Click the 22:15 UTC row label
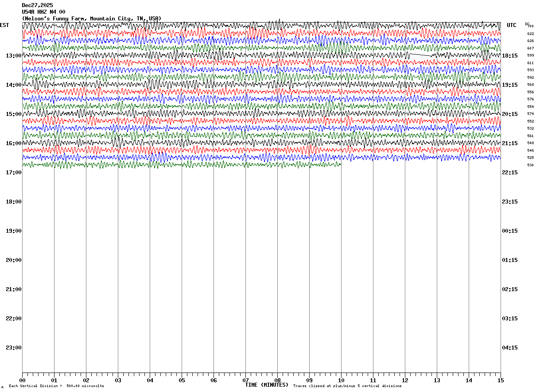The width and height of the screenshot is (536, 392). pyautogui.click(x=510, y=172)
